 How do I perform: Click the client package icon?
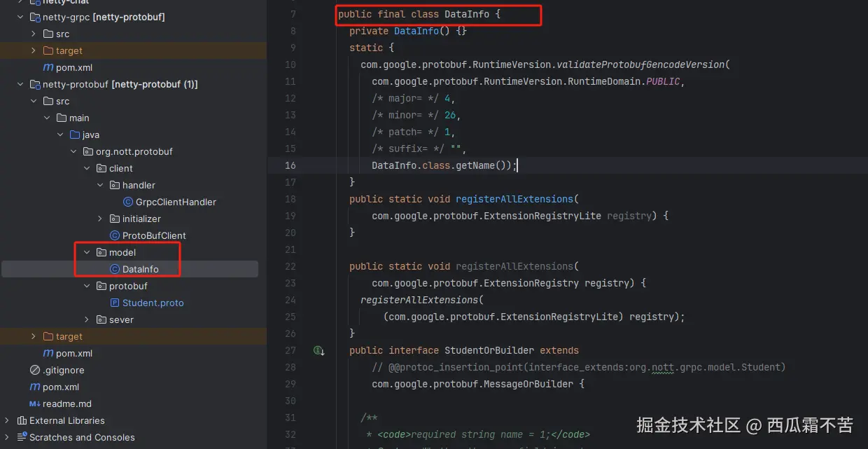(x=101, y=168)
